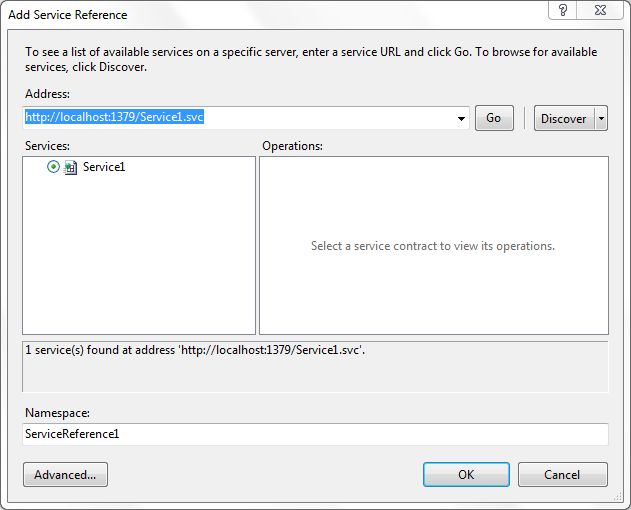This screenshot has width=631, height=510.
Task: Open the Address history dropdown arrow
Action: pos(461,118)
